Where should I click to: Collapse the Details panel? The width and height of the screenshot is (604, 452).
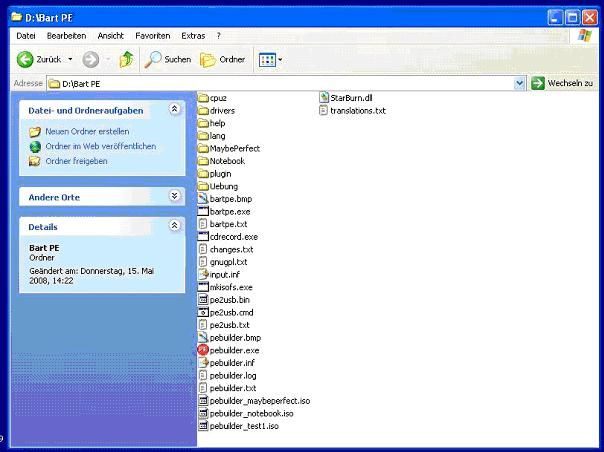[x=174, y=225]
